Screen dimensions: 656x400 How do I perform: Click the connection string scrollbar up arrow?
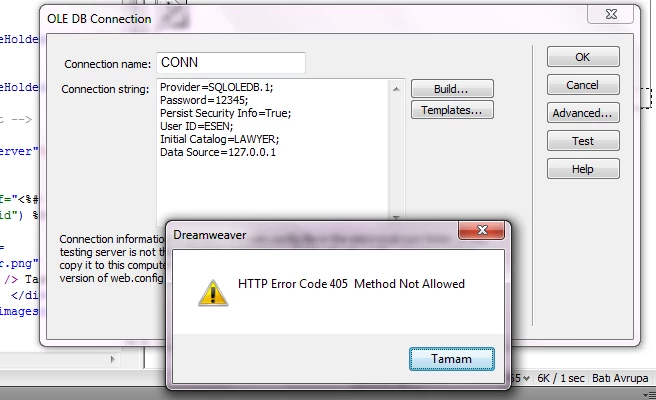pyautogui.click(x=396, y=89)
